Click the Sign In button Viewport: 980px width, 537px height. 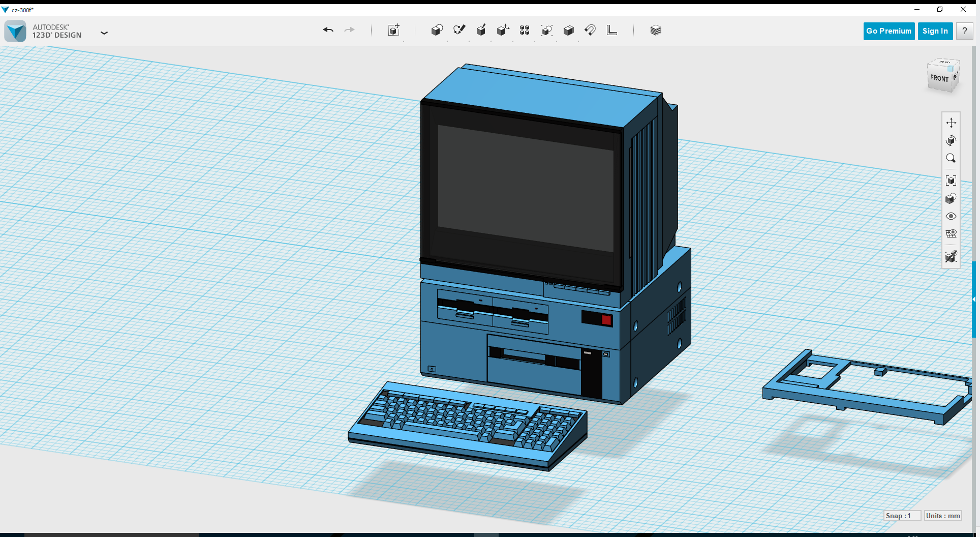(935, 31)
